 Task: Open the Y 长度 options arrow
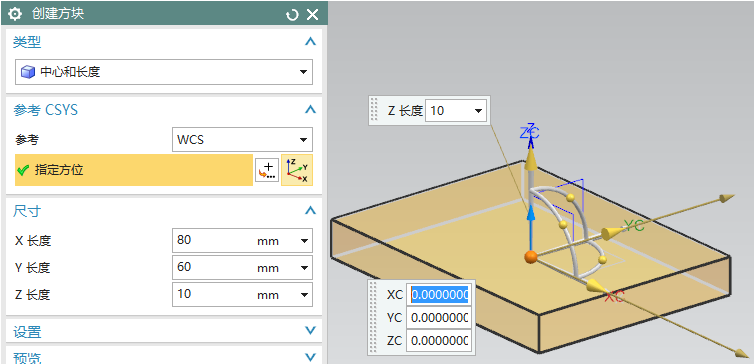tap(303, 268)
